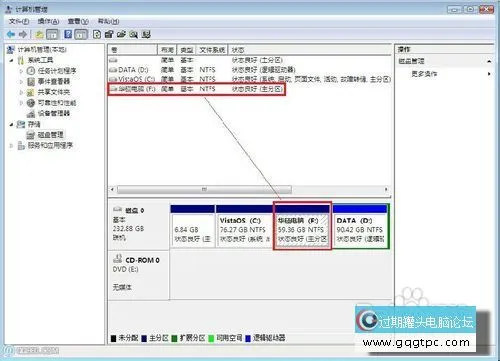Click the Up One Level folder icon
The width and height of the screenshot is (500, 361).
click(40, 34)
